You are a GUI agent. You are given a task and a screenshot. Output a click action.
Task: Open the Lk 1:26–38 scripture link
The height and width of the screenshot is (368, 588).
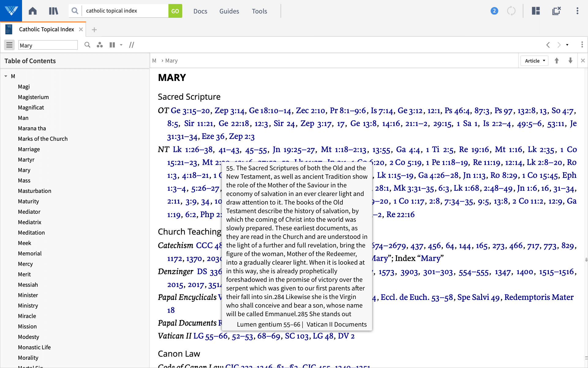click(x=193, y=150)
